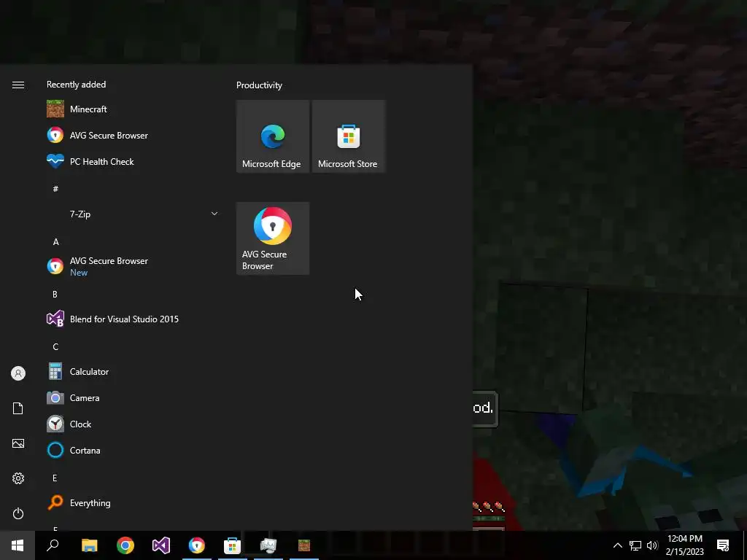
Task: Open the Everything search app
Action: tap(133, 503)
